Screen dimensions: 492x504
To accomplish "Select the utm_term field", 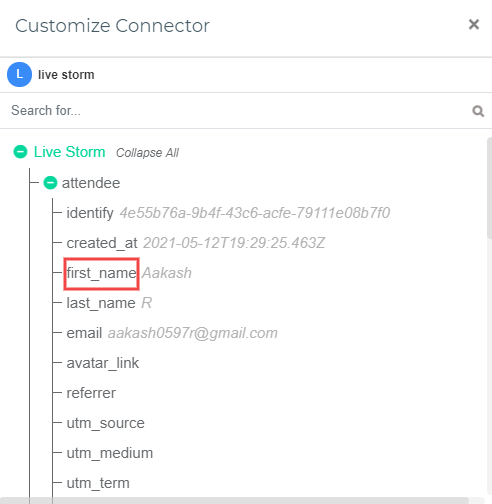I will (98, 483).
